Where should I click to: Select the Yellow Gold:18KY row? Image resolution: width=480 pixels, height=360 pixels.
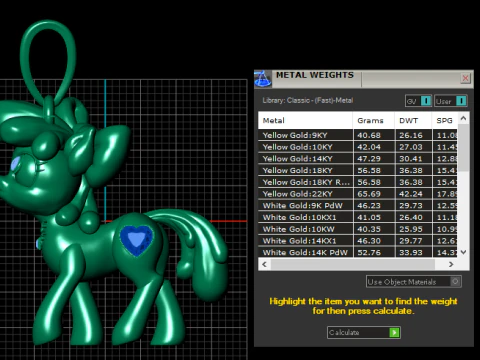pyautogui.click(x=358, y=170)
